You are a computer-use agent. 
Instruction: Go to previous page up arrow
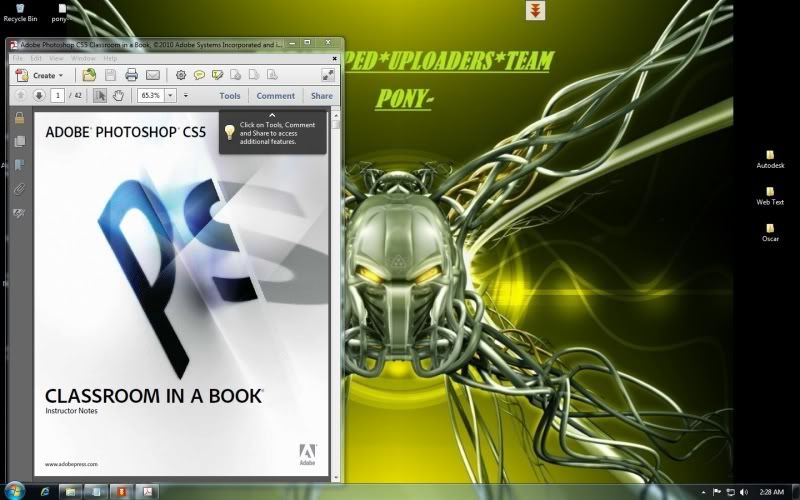[21, 95]
